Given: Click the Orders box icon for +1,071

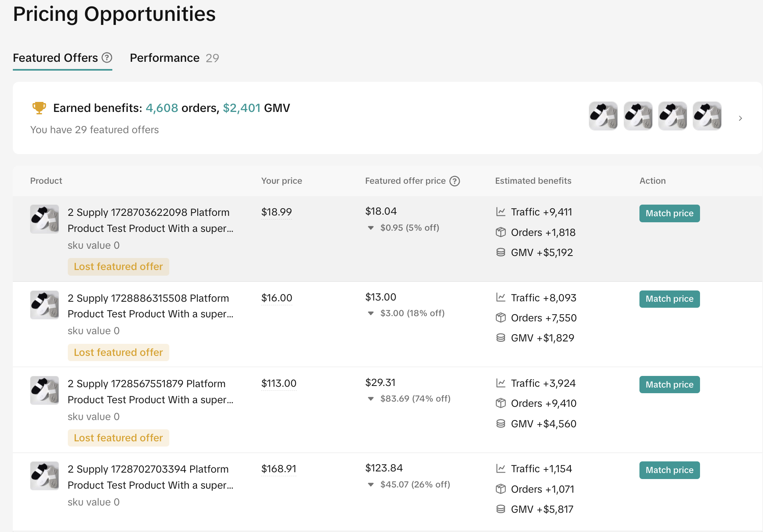Looking at the screenshot, I should 501,489.
